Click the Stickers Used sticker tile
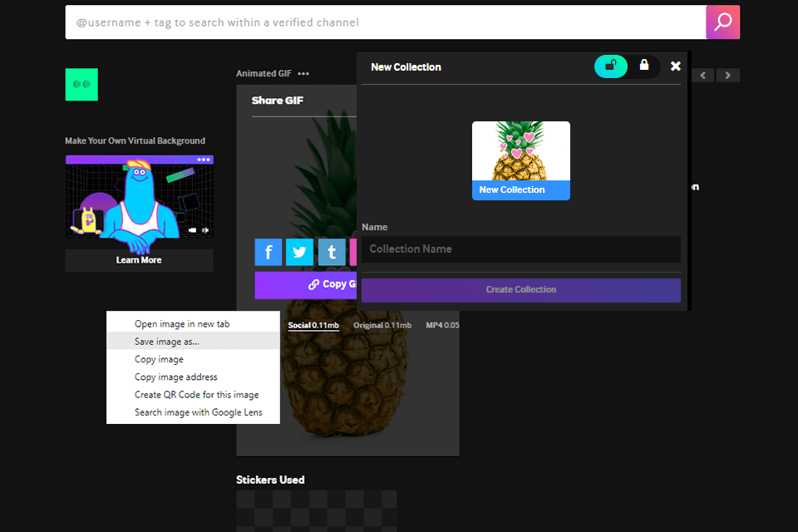 pos(316,511)
